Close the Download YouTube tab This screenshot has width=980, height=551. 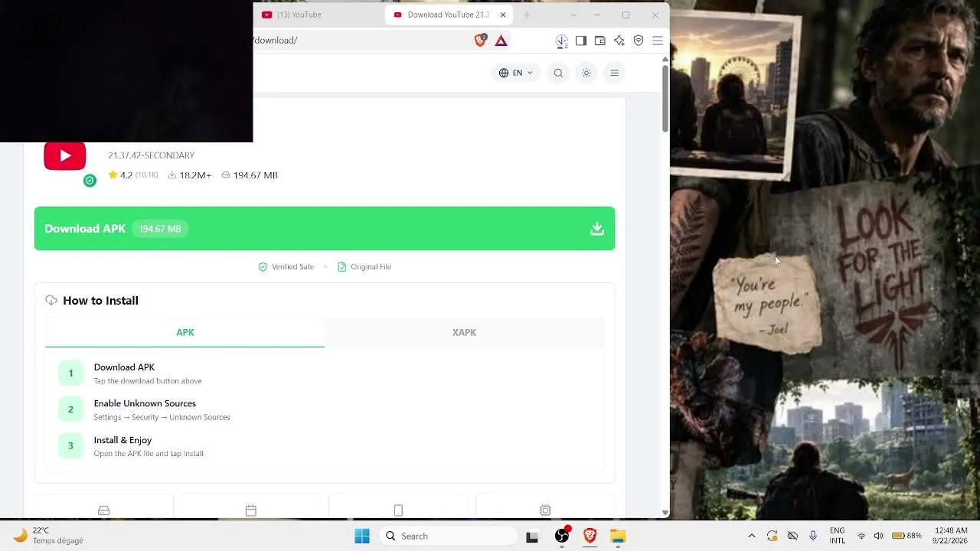tap(503, 15)
